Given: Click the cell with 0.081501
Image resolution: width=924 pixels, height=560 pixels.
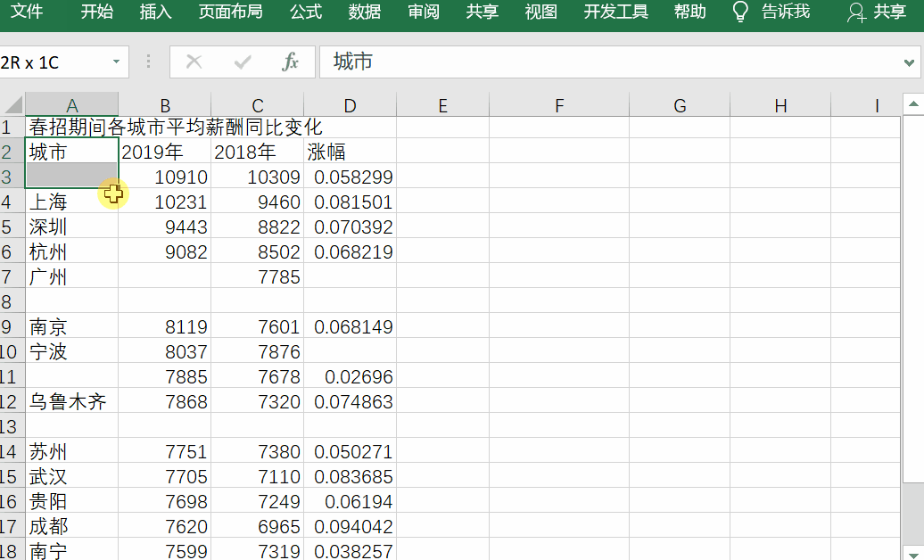Looking at the screenshot, I should 350,201.
